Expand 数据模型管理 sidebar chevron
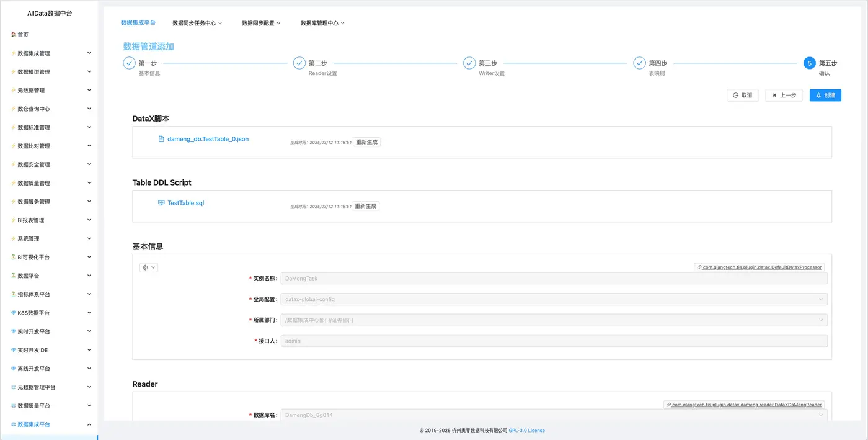The height and width of the screenshot is (440, 868). [89, 72]
